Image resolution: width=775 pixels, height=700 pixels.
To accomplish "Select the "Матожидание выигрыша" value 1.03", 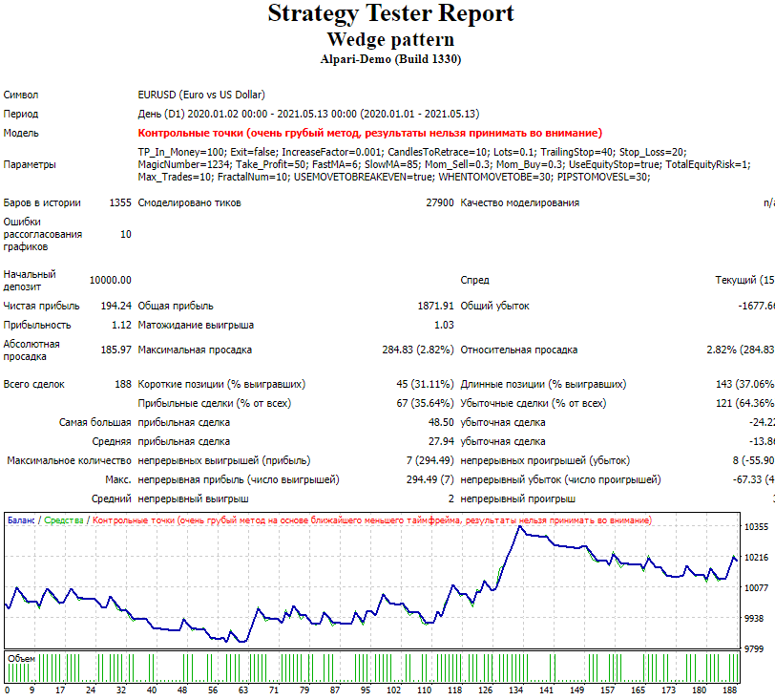I will click(x=444, y=325).
